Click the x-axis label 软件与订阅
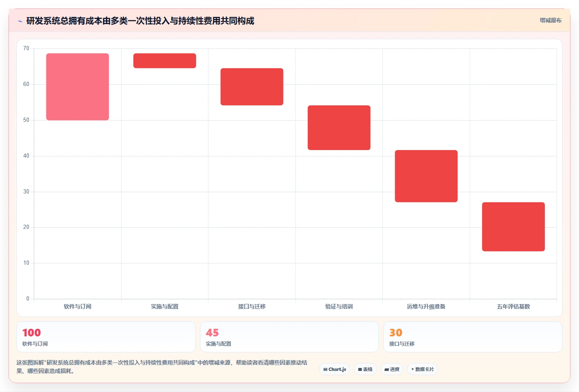This screenshot has height=392, width=579. [78, 306]
